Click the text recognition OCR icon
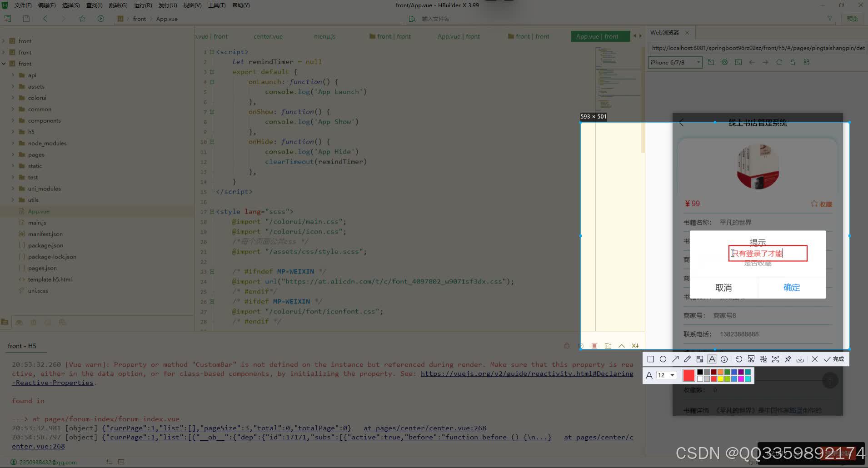Viewport: 868px width, 468px height. 776,359
